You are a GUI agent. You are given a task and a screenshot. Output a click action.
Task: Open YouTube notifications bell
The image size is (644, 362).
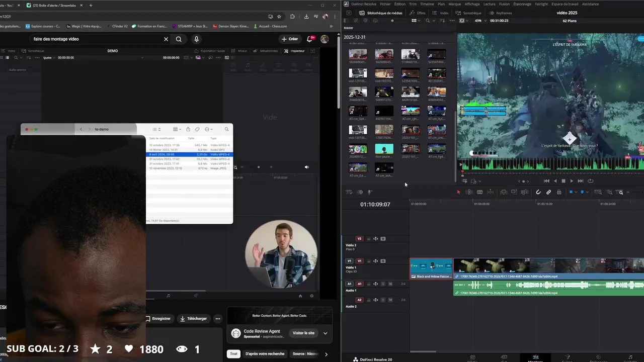click(311, 39)
